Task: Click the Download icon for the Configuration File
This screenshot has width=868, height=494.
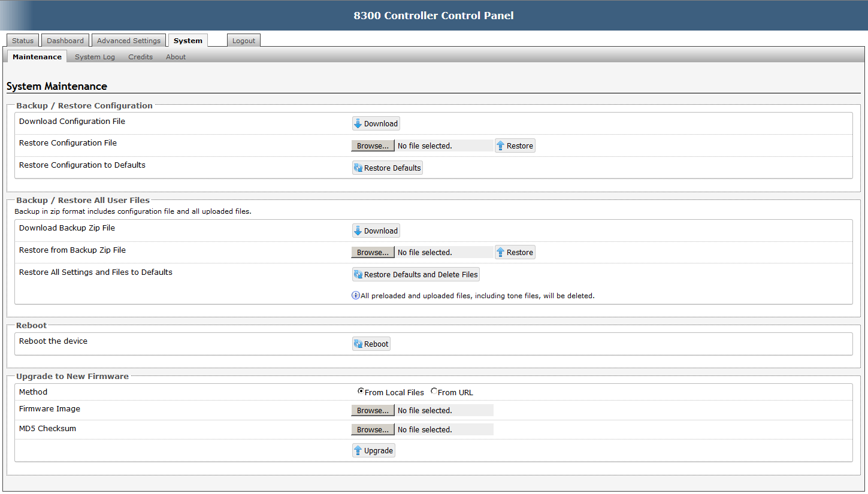Action: (x=359, y=123)
